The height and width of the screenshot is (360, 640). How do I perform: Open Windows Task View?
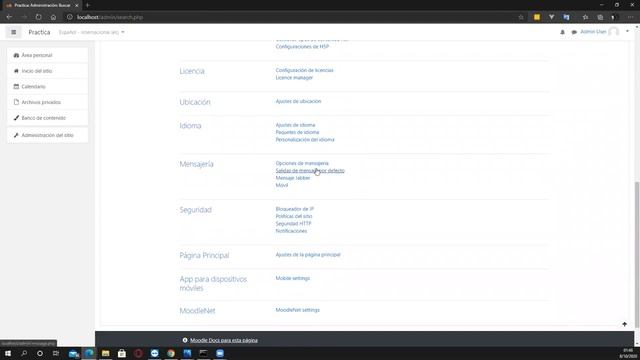[56, 353]
